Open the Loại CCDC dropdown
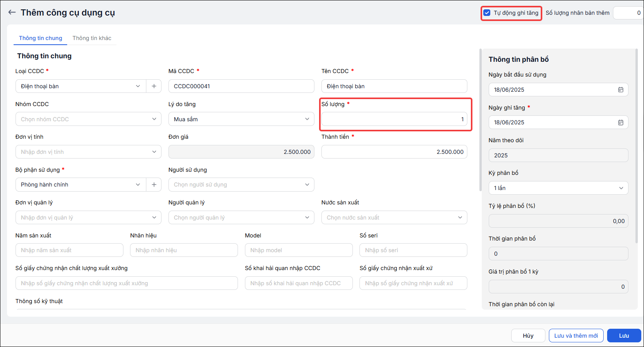The image size is (644, 347). (x=81, y=86)
